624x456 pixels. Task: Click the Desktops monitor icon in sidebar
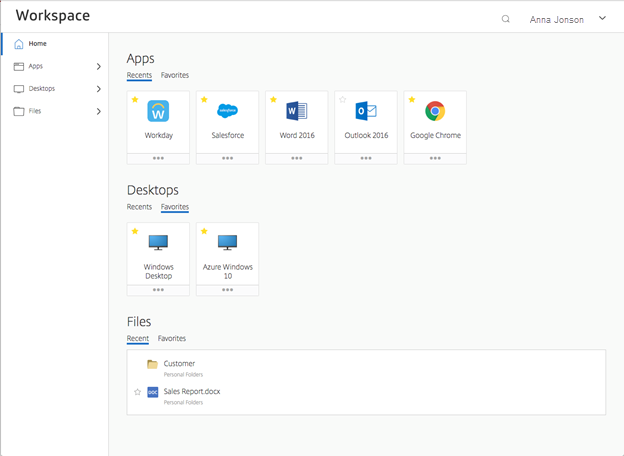[x=19, y=89]
